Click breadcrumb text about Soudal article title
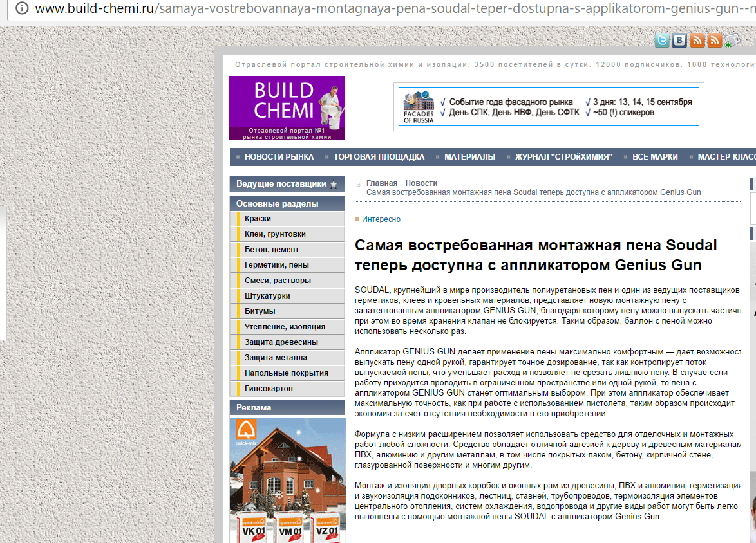756x543 pixels. (533, 192)
